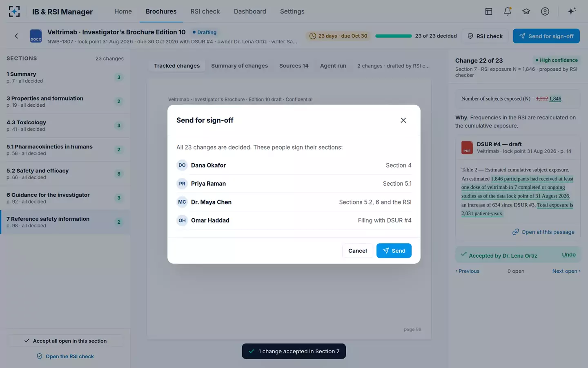The height and width of the screenshot is (368, 588).
Task: Click the app logo icon
Action: [14, 11]
